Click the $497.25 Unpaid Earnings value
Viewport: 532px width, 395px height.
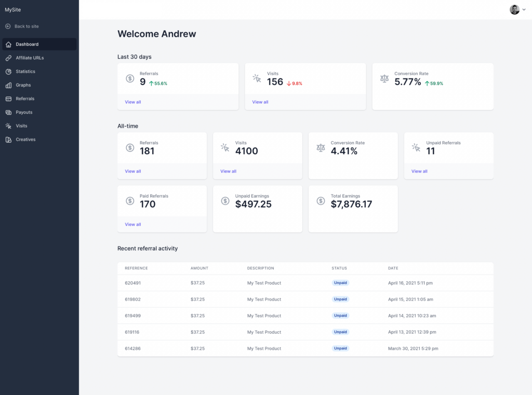(254, 204)
